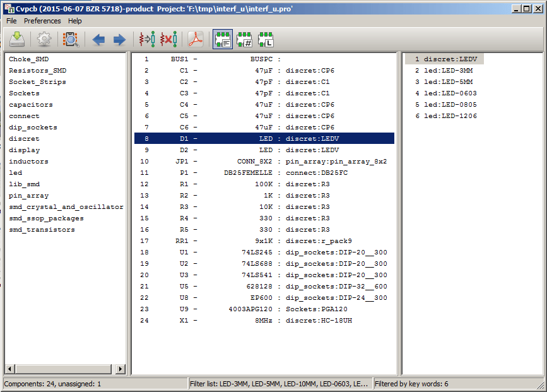The height and width of the screenshot is (392, 547).
Task: Click library list horizontal scrollbar right arrow
Action: tap(121, 369)
